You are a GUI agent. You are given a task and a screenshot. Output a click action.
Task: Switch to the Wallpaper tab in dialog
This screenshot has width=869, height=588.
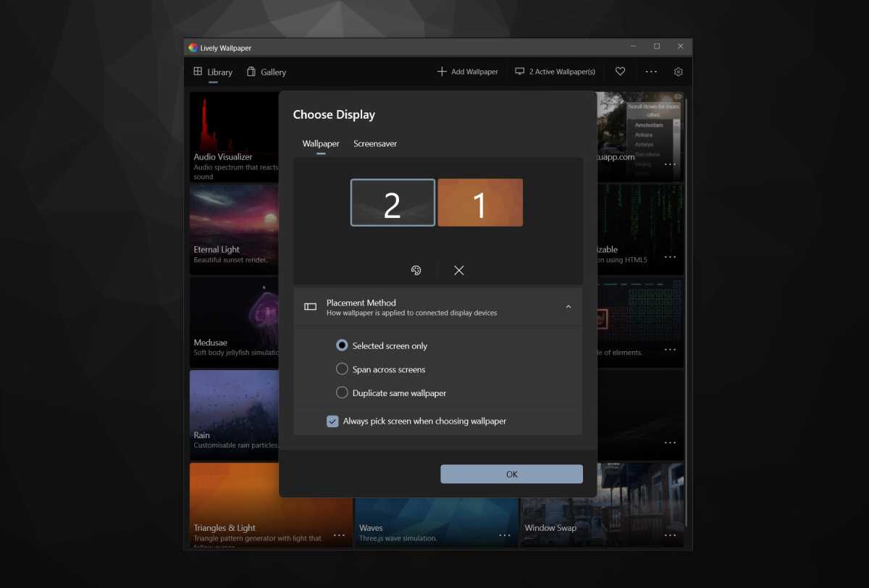[321, 143]
